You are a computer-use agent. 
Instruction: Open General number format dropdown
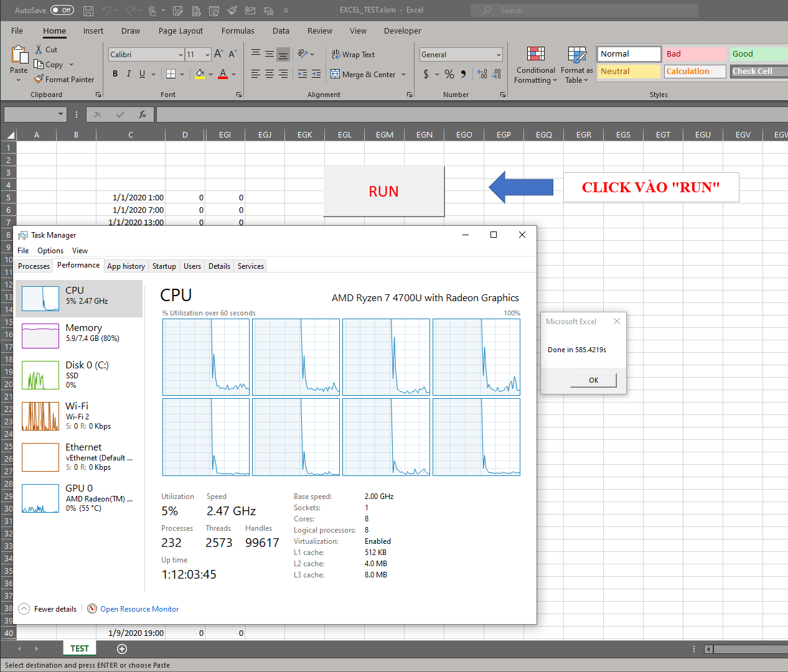[499, 55]
